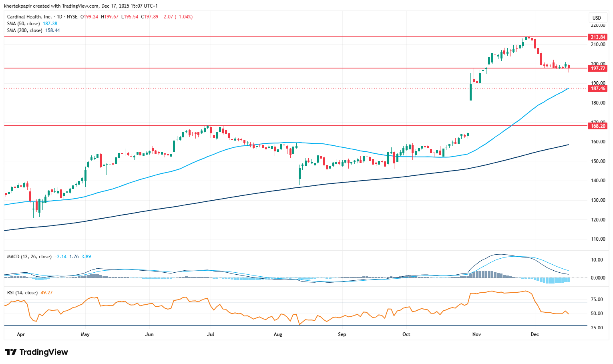Click the Dec label on time axis
Screen dimensions: 613x364
coord(535,334)
